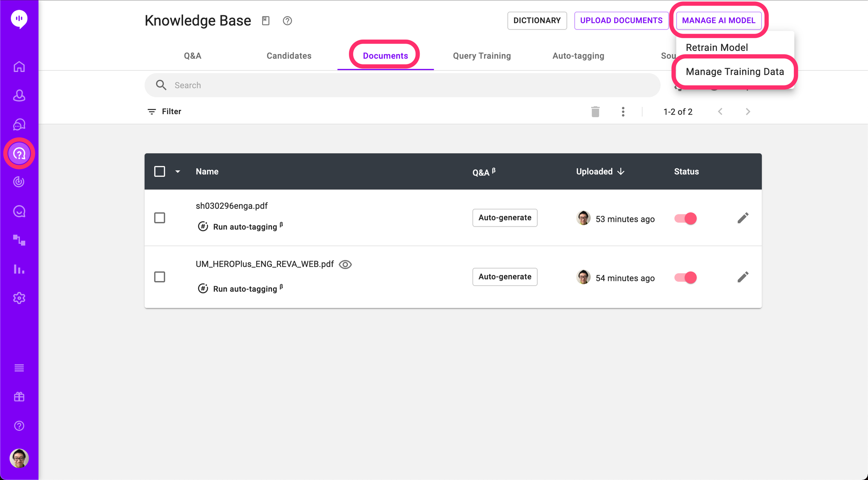
Task: Click the pencil edit icon for sh030296enga.pdf
Action: [743, 218]
